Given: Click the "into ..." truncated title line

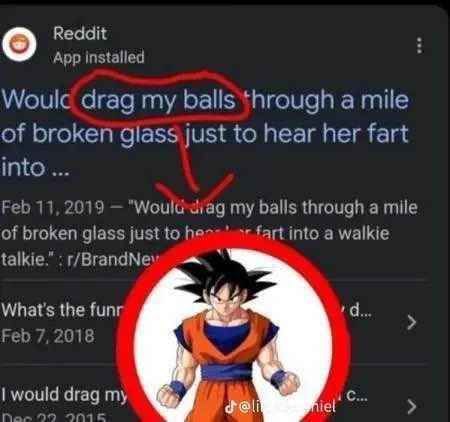Looking at the screenshot, I should point(35,167).
